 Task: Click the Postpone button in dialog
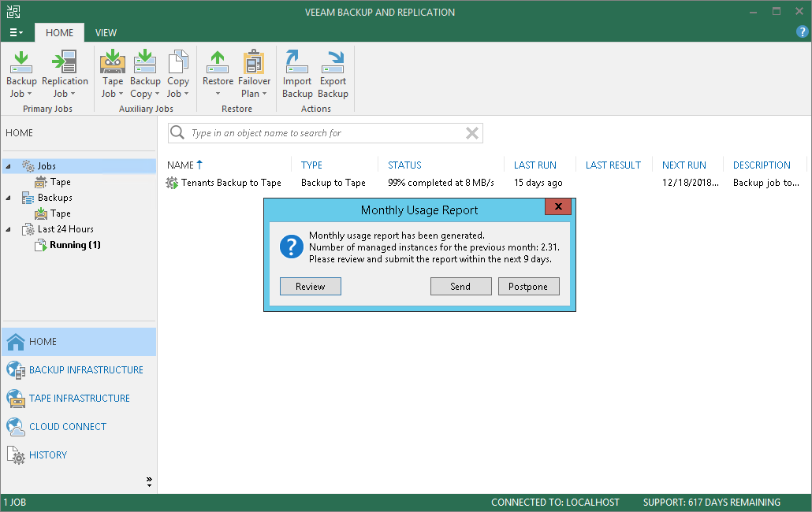528,287
